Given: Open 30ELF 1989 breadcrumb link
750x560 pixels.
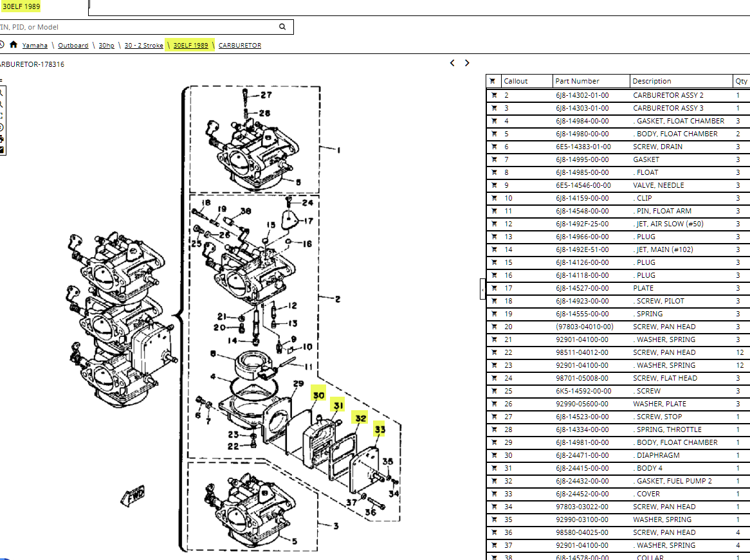Looking at the screenshot, I should pos(191,46).
